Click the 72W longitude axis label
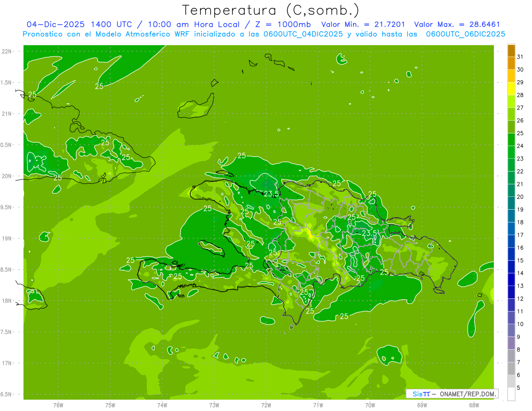This screenshot has height=411, width=532. 266,405
